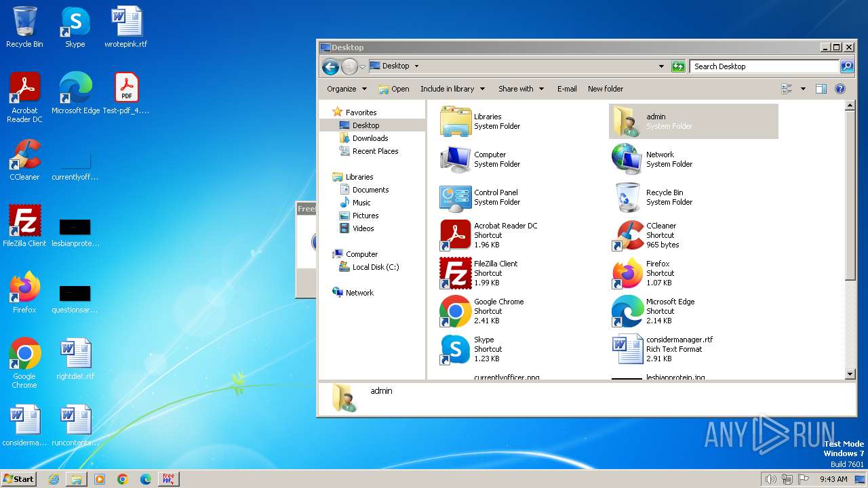This screenshot has width=868, height=488.
Task: Click the scroll down arrow of file list
Action: [x=850, y=374]
